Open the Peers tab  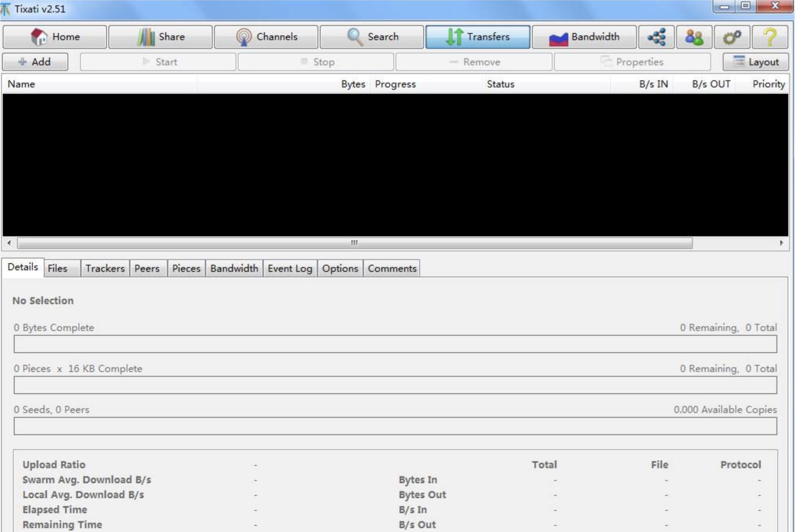(147, 268)
